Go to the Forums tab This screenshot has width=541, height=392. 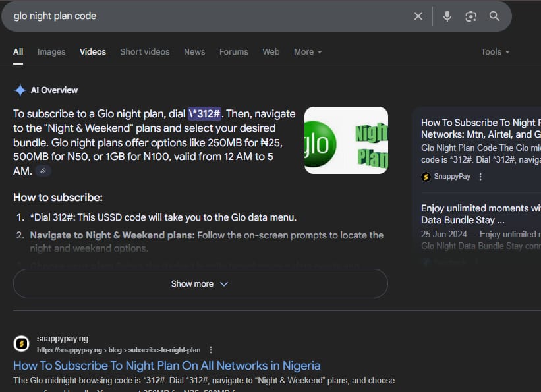click(234, 52)
